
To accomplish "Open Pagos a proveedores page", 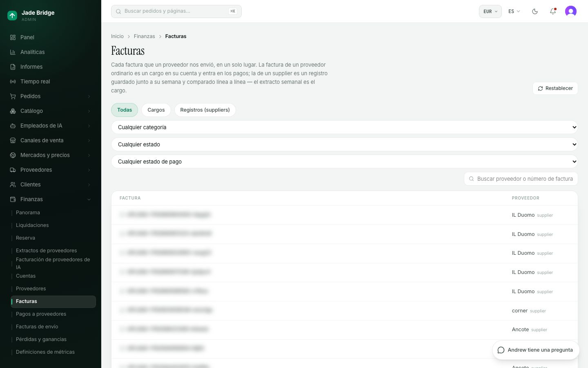I will coord(53,314).
